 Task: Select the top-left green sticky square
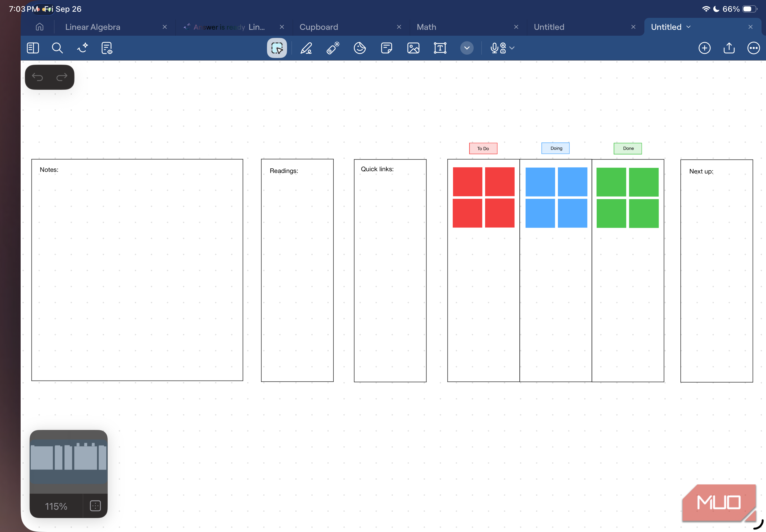[611, 182]
